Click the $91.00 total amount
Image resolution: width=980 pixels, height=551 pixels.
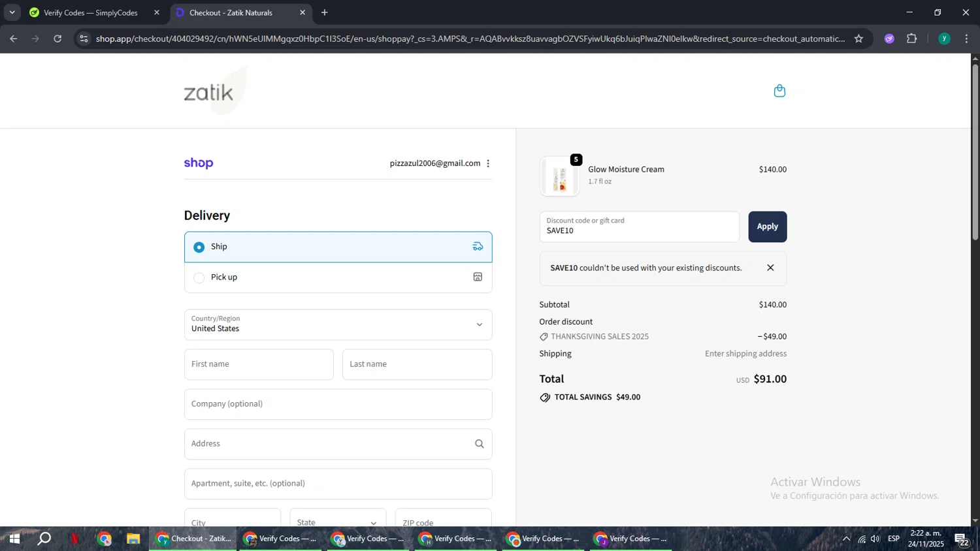(x=770, y=379)
